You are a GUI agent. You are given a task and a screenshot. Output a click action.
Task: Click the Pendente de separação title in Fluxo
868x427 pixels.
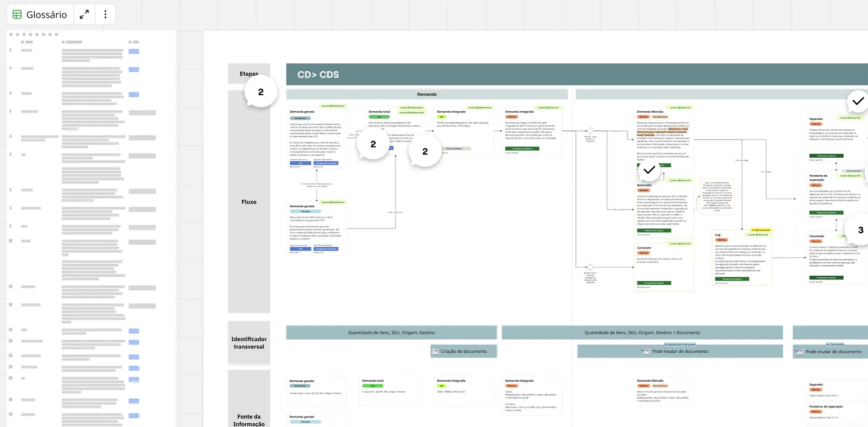click(x=818, y=177)
